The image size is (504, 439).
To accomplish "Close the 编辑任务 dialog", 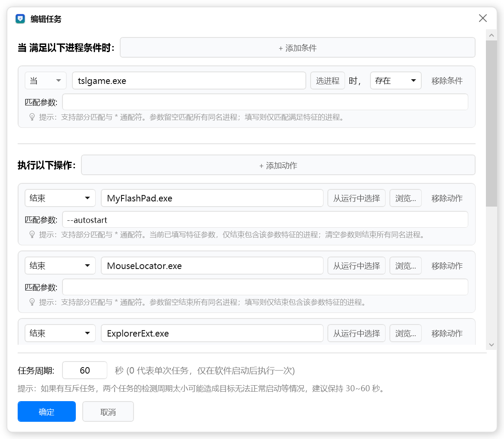I will (482, 19).
